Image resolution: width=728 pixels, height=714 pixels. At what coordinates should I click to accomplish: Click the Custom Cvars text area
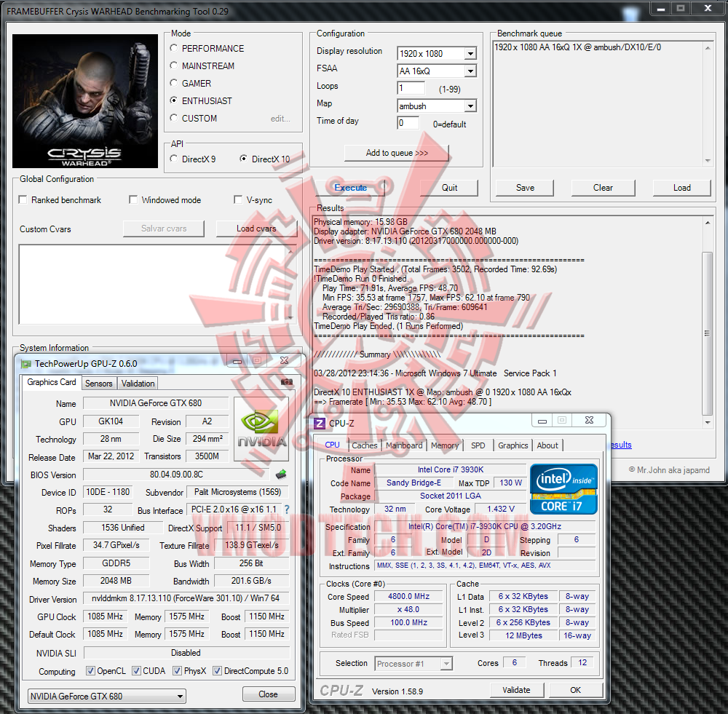[x=157, y=284]
